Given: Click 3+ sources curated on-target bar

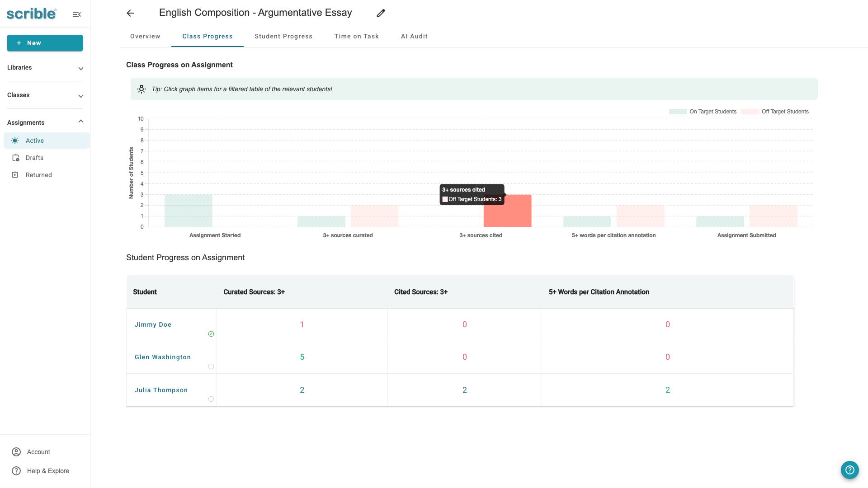Looking at the screenshot, I should click(x=321, y=221).
